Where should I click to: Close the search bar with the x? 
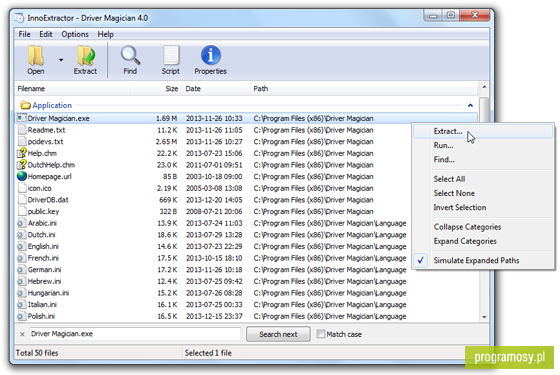click(x=22, y=334)
